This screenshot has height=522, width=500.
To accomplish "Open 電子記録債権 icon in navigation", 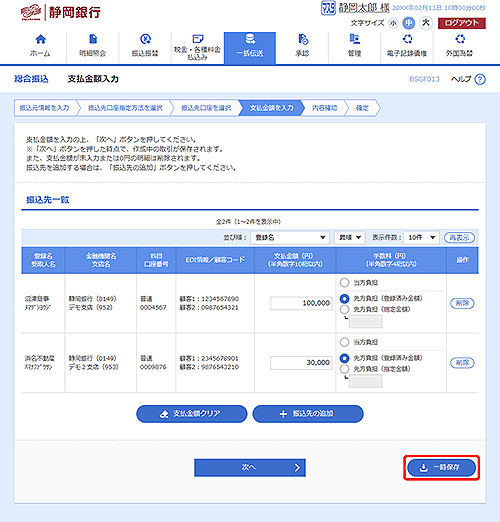I will tap(407, 39).
